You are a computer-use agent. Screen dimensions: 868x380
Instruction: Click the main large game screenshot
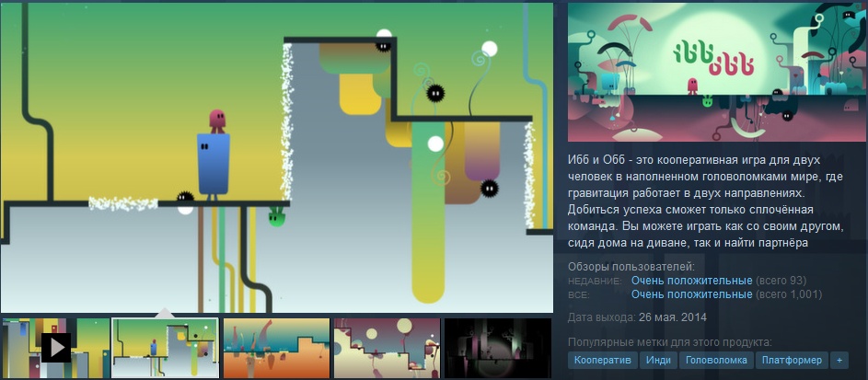pyautogui.click(x=277, y=157)
